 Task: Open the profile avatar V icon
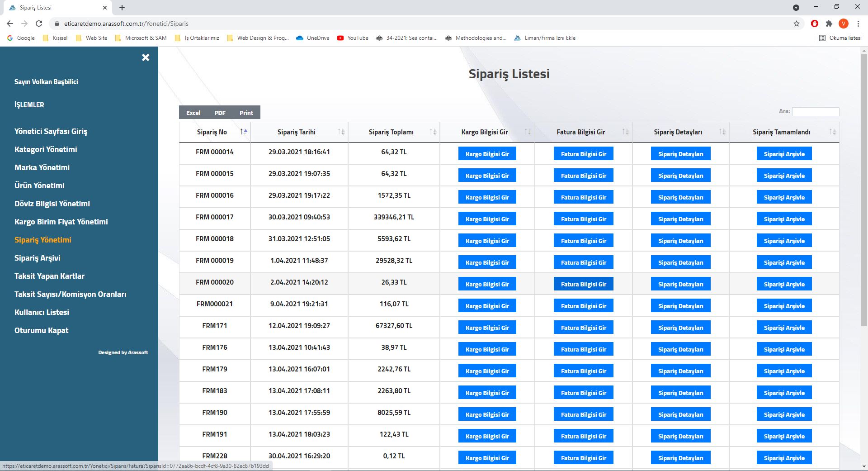coord(844,24)
